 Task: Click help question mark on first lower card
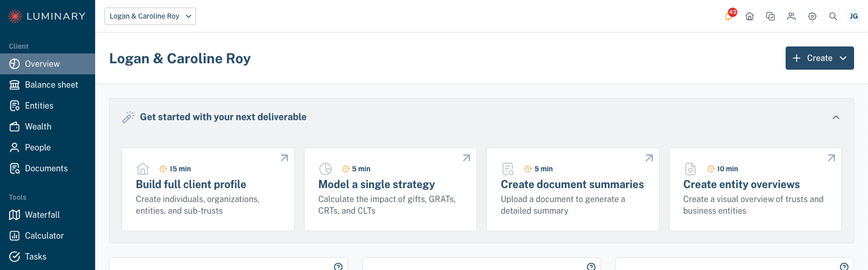(338, 267)
